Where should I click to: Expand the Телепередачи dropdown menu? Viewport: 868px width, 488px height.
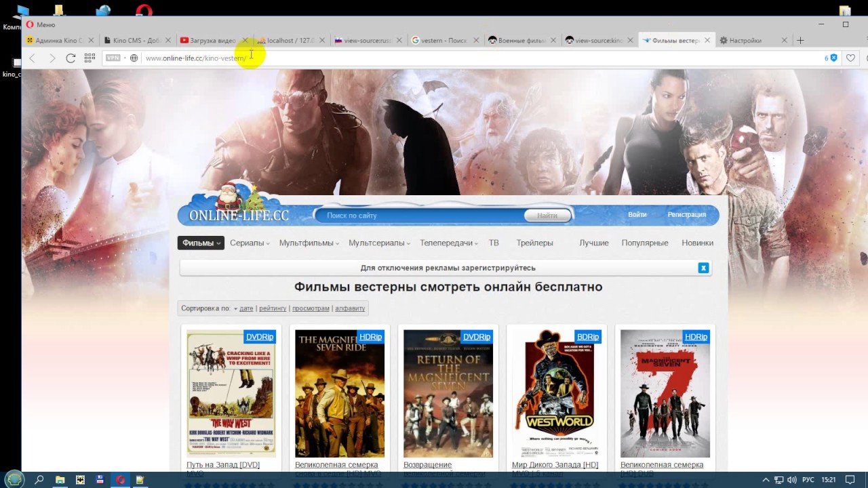pyautogui.click(x=449, y=243)
